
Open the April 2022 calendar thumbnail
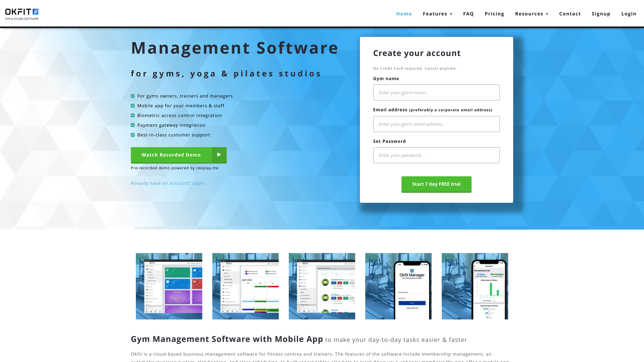246,286
